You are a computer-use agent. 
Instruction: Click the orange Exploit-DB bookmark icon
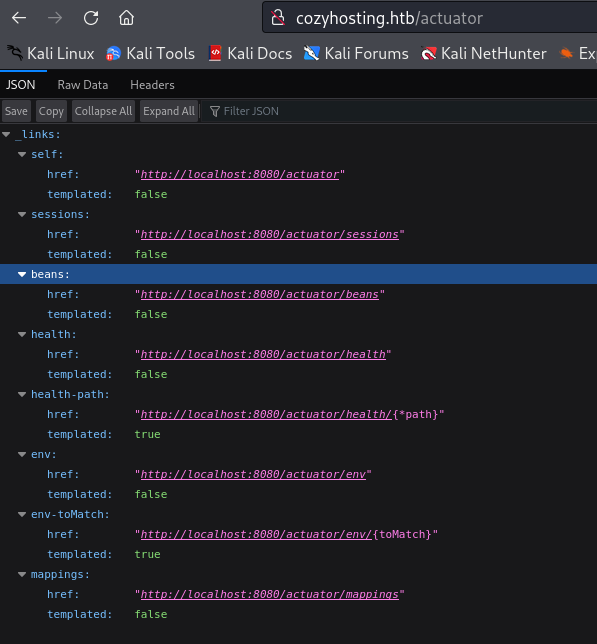(566, 53)
